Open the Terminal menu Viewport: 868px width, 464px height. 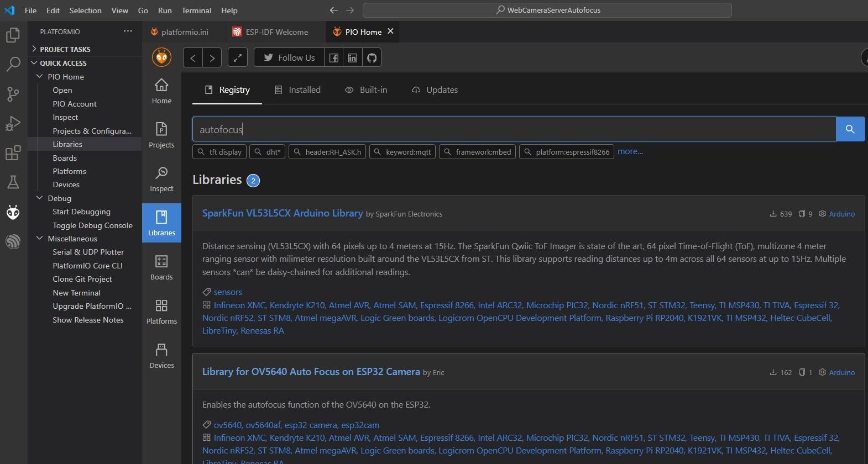(x=196, y=10)
